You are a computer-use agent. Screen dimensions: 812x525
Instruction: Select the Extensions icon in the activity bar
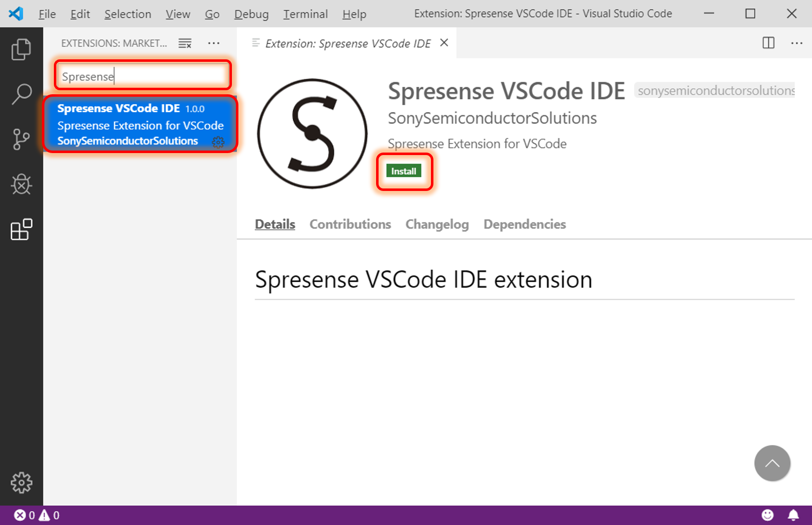21,230
